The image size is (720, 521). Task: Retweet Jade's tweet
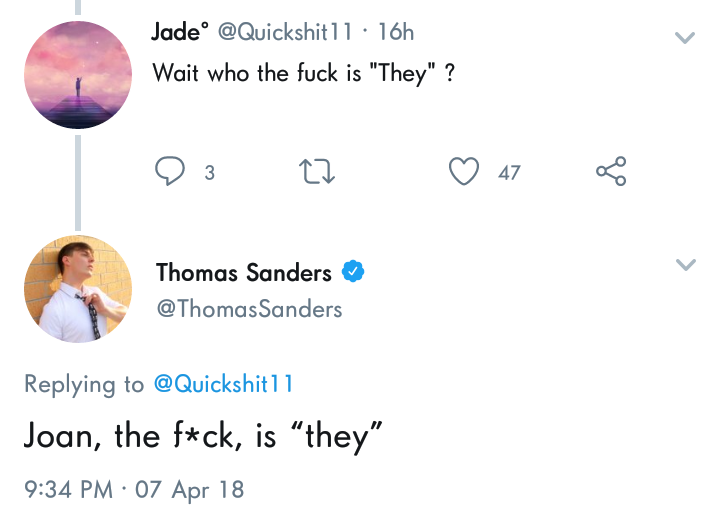(x=318, y=172)
